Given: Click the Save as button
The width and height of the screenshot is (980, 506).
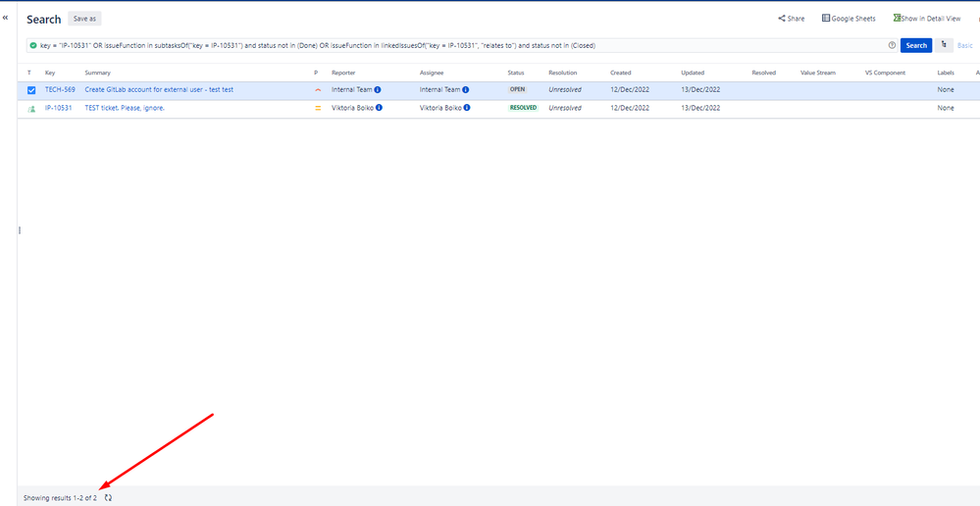Looking at the screenshot, I should (x=84, y=19).
